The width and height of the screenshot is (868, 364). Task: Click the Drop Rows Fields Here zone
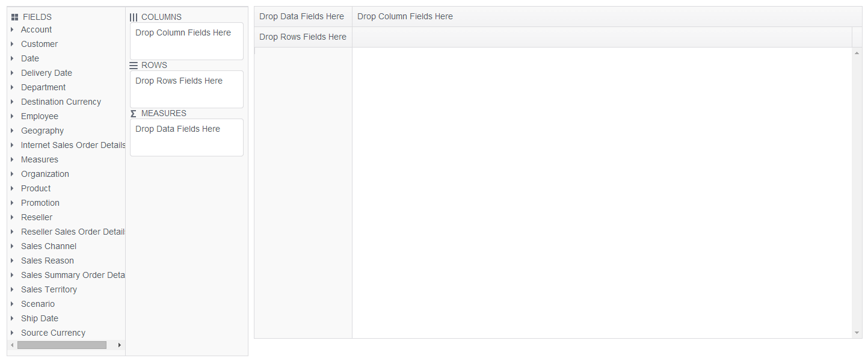click(186, 89)
